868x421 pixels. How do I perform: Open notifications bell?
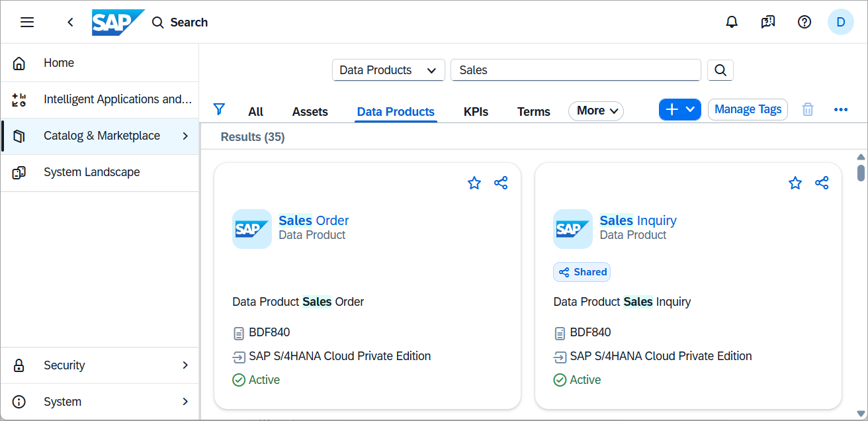[732, 23]
